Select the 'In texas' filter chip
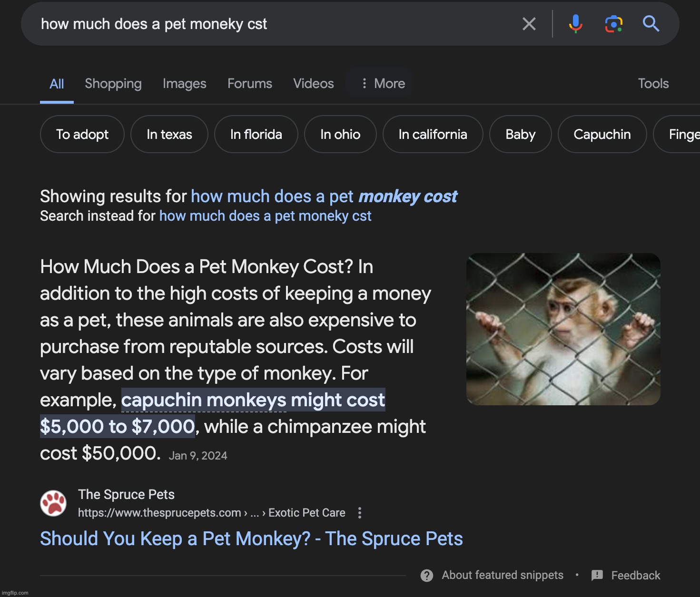This screenshot has height=597, width=700. pyautogui.click(x=169, y=135)
